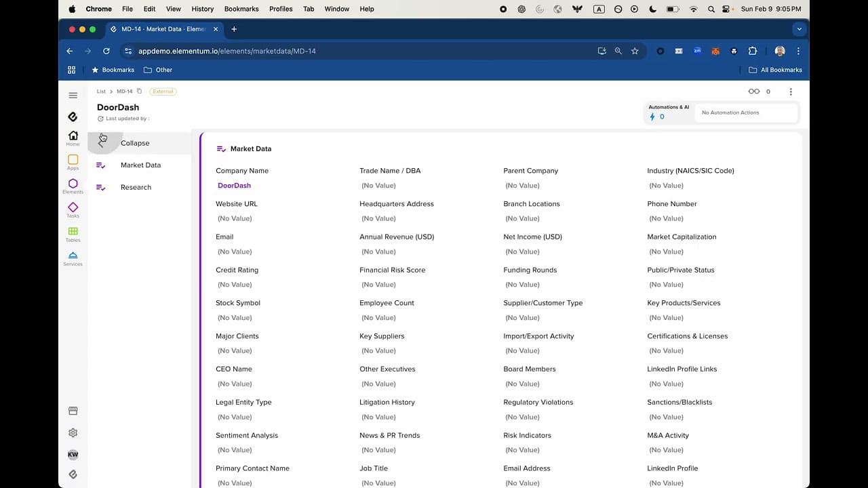The height and width of the screenshot is (488, 868).
Task: Open the Bookmarks menu in menu bar
Action: 241,9
